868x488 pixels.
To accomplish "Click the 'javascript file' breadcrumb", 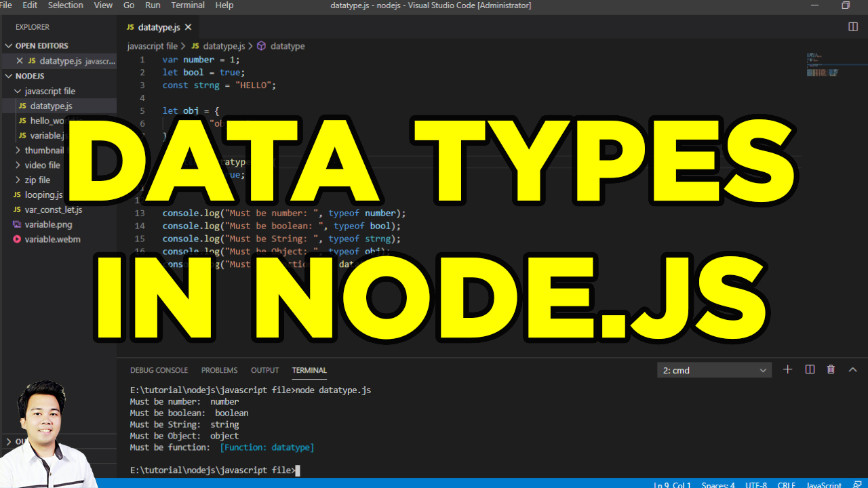I will [x=152, y=46].
